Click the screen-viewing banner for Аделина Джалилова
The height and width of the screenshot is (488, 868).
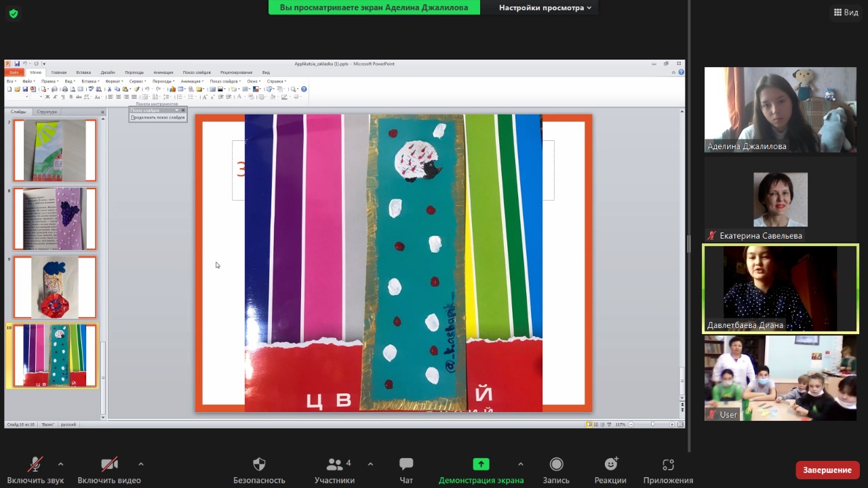point(374,7)
